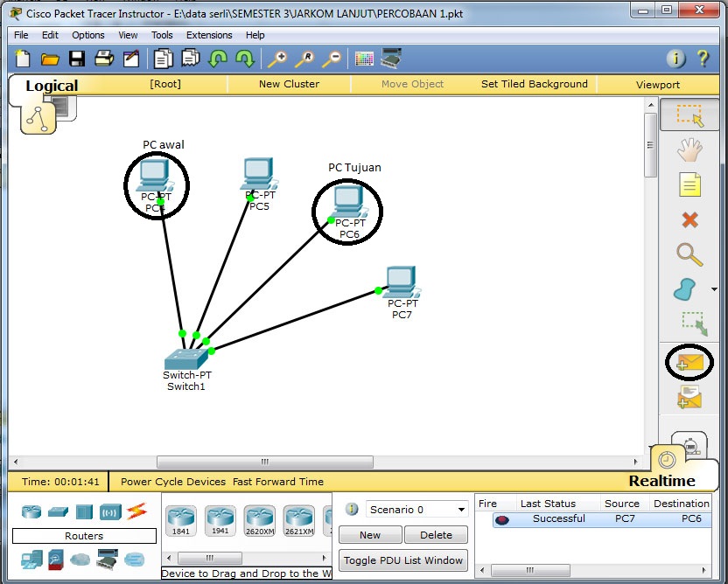Zoom in with plus magnifier

point(277,59)
